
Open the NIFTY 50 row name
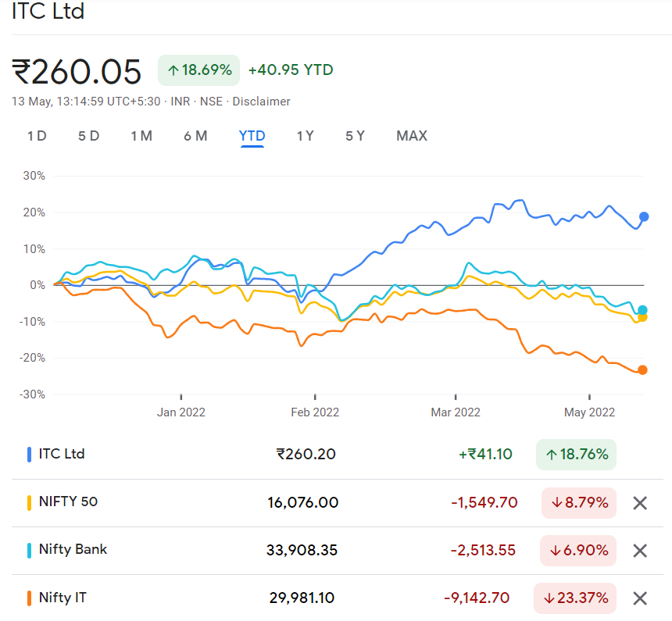(68, 501)
